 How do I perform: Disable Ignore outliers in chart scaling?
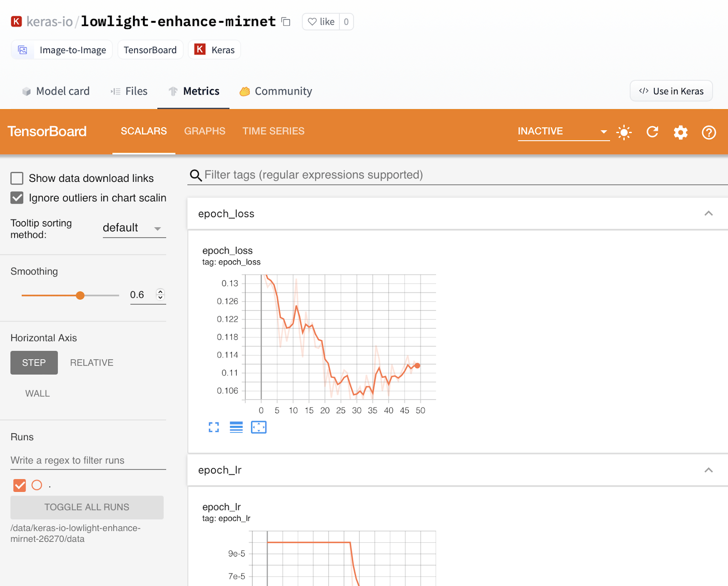pyautogui.click(x=17, y=198)
